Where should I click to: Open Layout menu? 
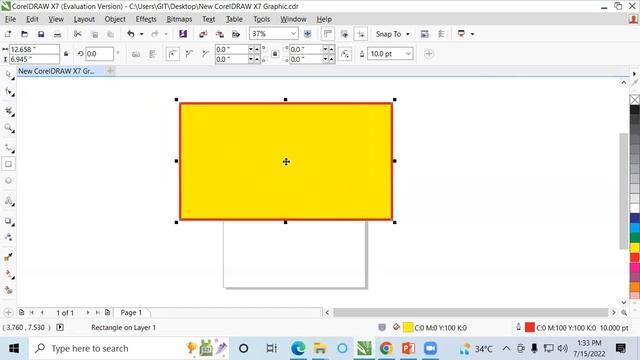tap(84, 19)
